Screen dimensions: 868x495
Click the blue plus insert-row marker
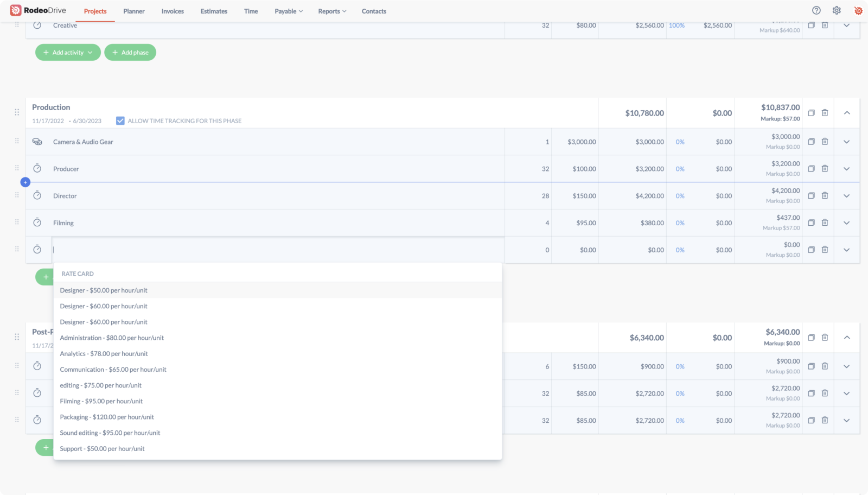tap(25, 182)
